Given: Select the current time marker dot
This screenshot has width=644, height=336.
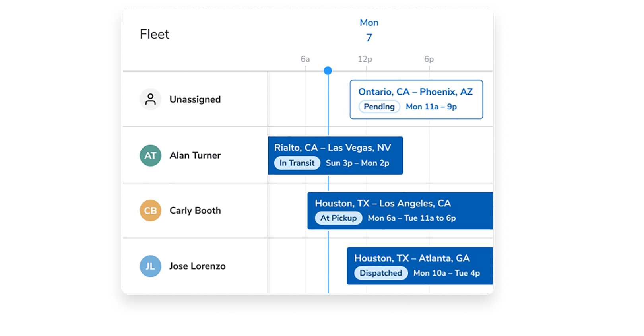Looking at the screenshot, I should click(x=328, y=71).
